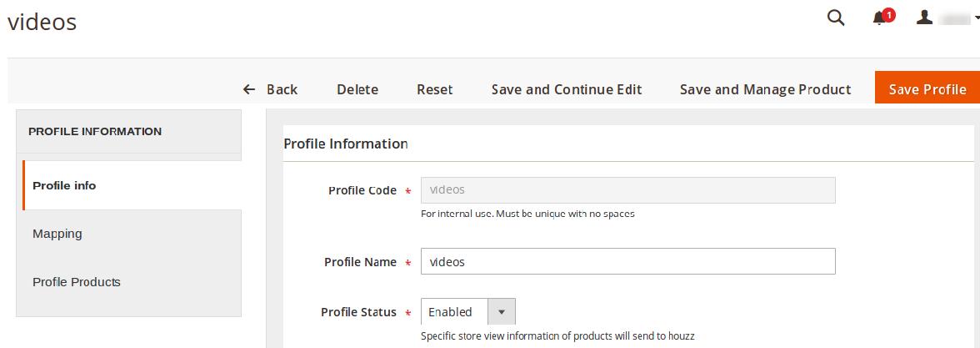Image resolution: width=980 pixels, height=348 pixels.
Task: Click the Profile Name field label
Action: click(360, 262)
